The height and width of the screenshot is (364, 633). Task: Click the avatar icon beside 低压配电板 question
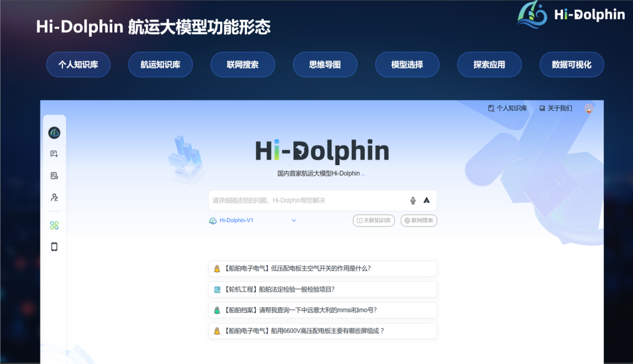click(x=217, y=269)
